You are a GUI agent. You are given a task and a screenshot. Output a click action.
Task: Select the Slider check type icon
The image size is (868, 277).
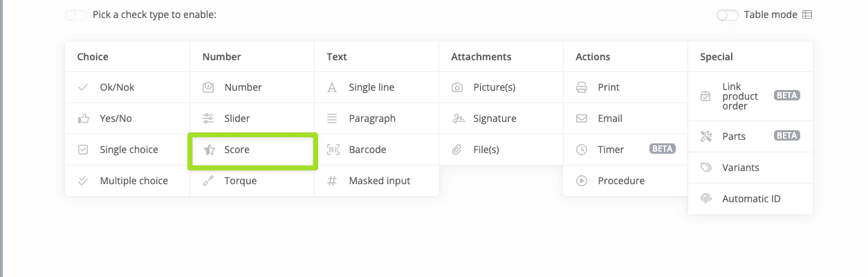208,118
